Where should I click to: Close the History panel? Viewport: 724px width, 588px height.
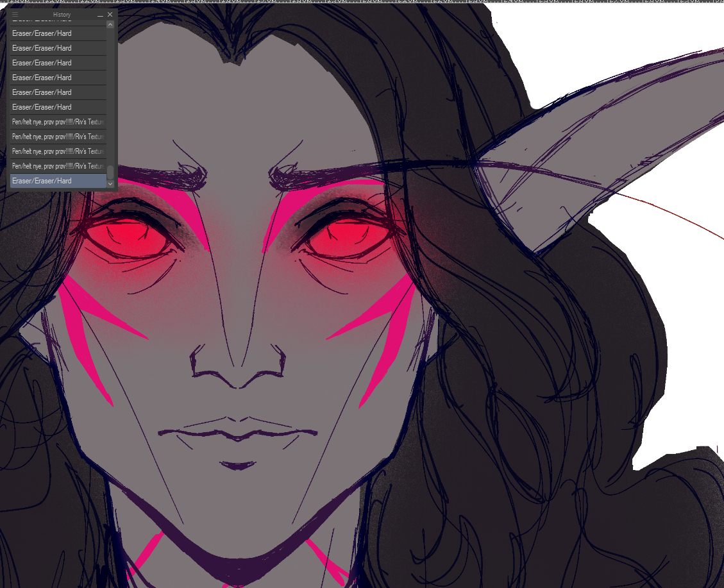coord(110,14)
